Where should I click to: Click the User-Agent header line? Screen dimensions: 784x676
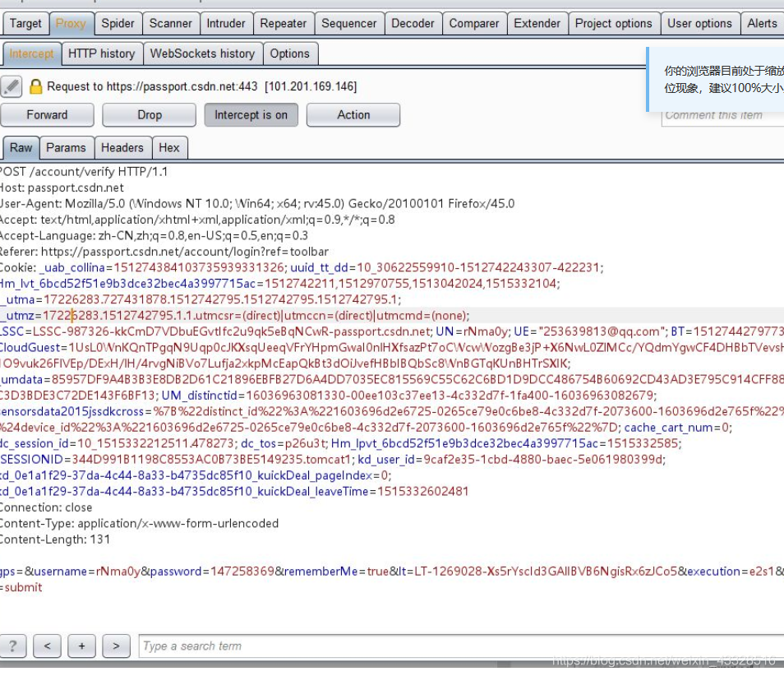[x=257, y=204]
